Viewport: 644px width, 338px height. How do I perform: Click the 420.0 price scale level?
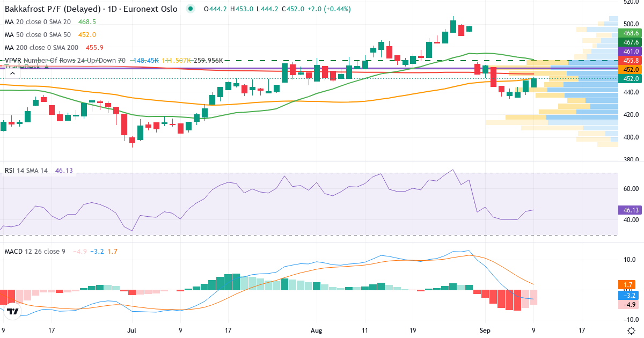pos(631,115)
